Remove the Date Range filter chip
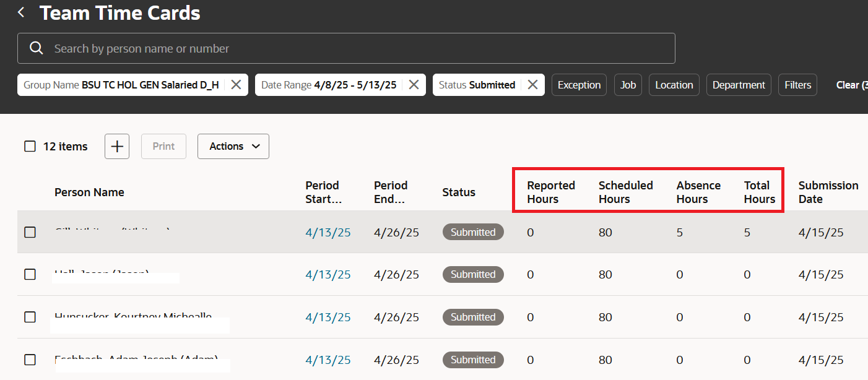This screenshot has height=380, width=868. (414, 85)
